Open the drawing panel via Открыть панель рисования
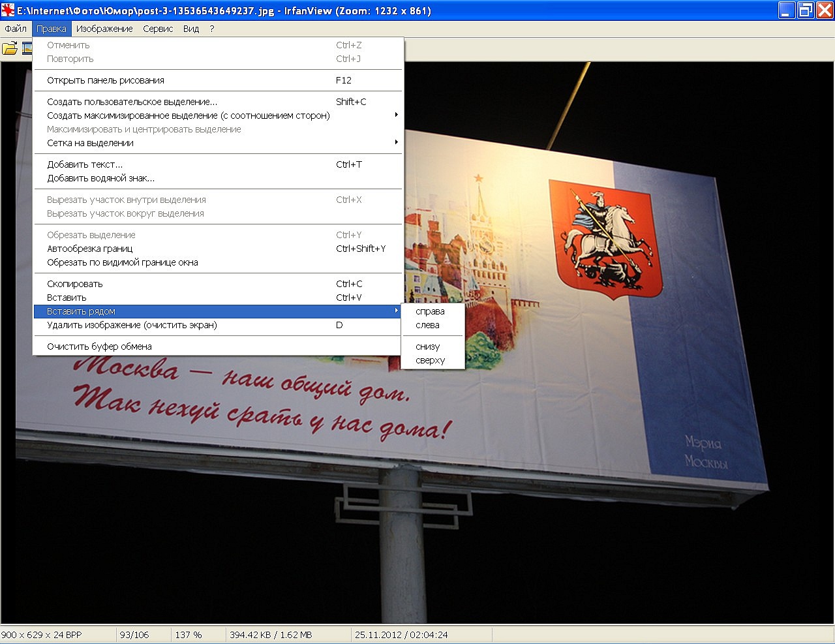The height and width of the screenshot is (644, 835). [x=106, y=80]
